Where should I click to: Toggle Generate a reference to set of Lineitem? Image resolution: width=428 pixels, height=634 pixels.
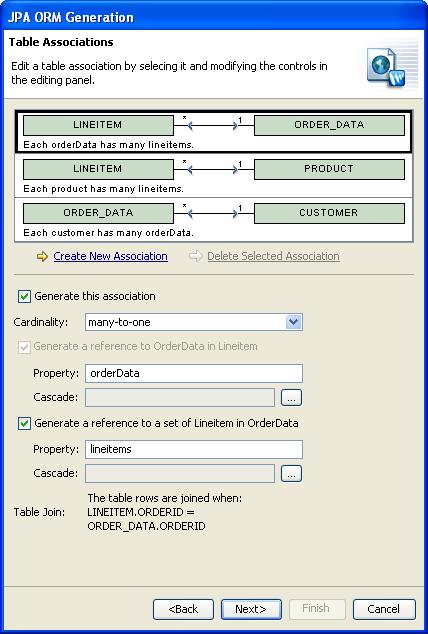[24, 423]
